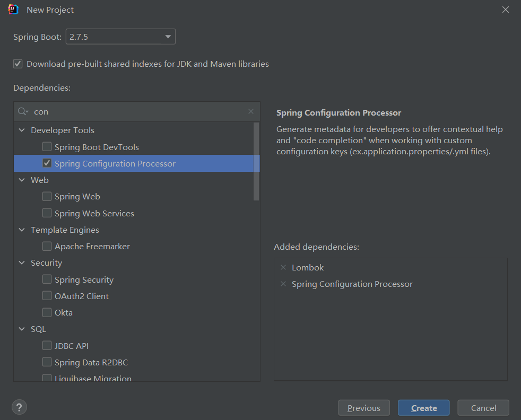Check Spring Boot DevTools

(47, 147)
